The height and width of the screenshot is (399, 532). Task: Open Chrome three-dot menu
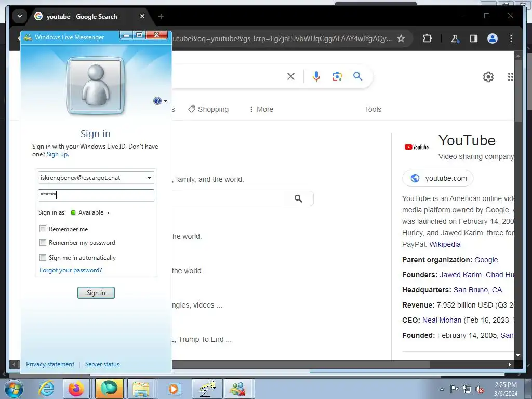point(511,38)
